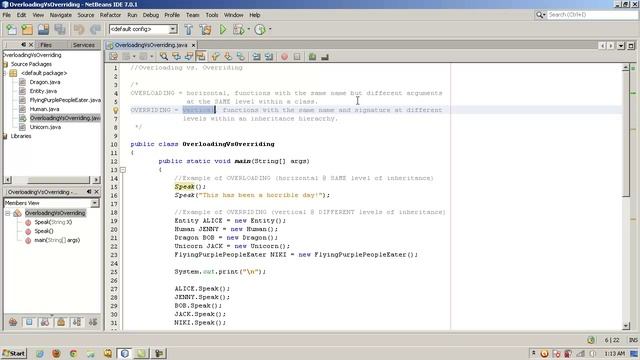The image size is (640, 360).
Task: Run the project with green play icon
Action: 223,29
